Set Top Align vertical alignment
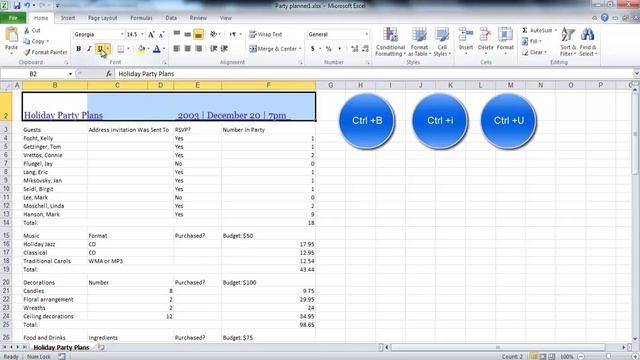 coord(177,34)
